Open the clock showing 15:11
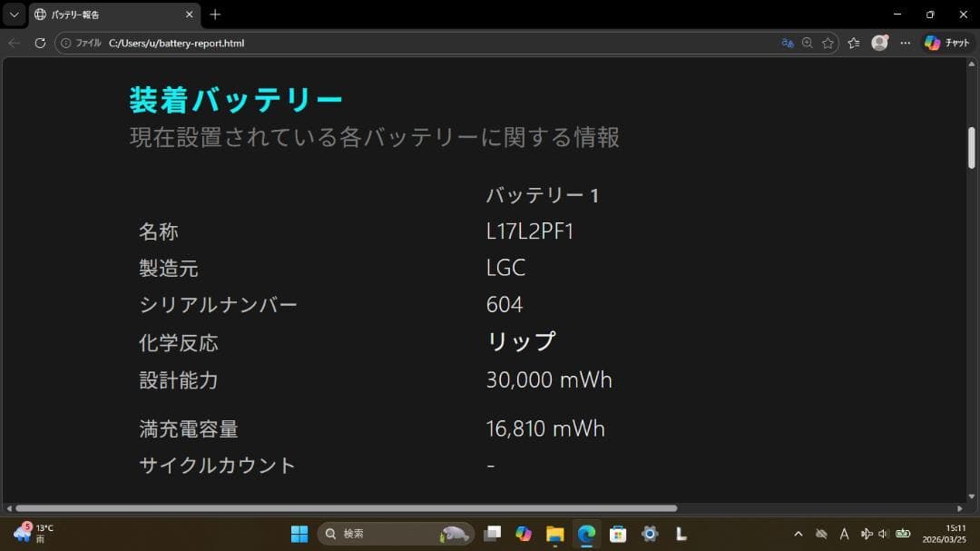The height and width of the screenshot is (551, 980). pyautogui.click(x=944, y=534)
